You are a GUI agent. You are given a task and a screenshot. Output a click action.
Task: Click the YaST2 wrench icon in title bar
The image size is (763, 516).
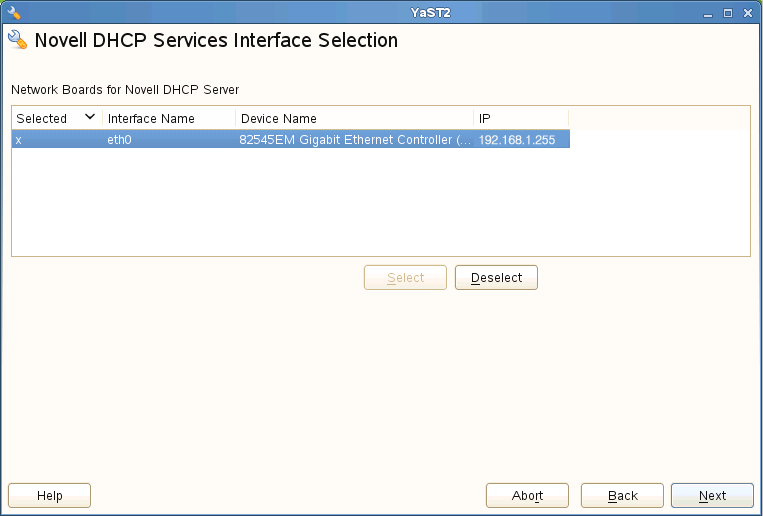(14, 12)
